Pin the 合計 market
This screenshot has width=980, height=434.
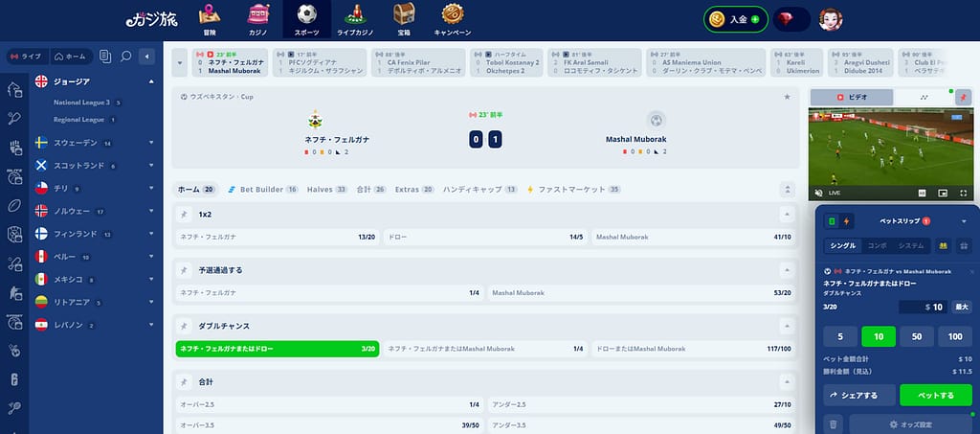(x=183, y=381)
